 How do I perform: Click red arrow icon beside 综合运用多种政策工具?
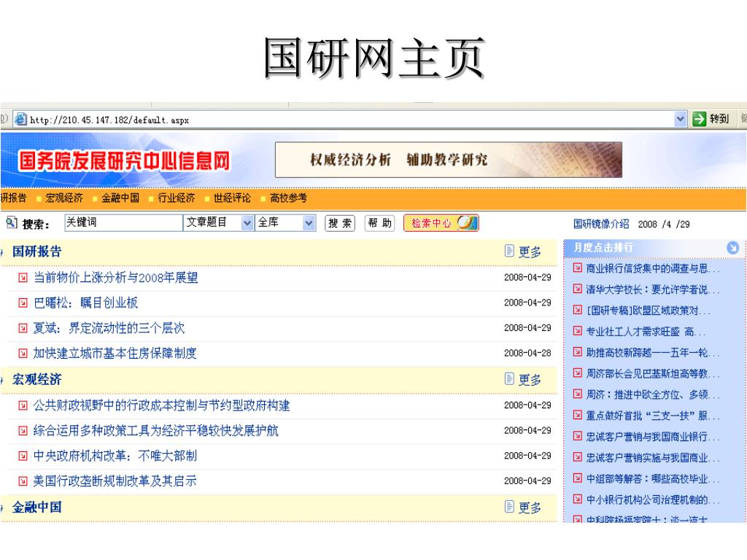tap(23, 430)
